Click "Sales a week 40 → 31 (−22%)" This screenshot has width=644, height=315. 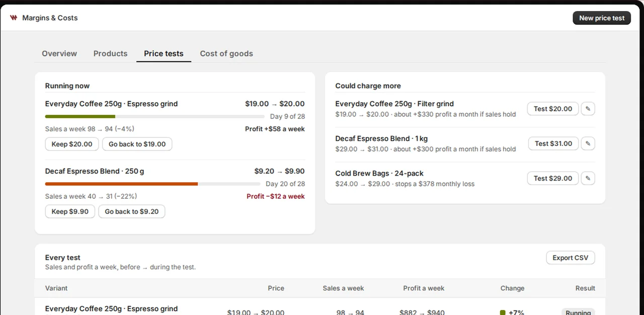click(91, 196)
